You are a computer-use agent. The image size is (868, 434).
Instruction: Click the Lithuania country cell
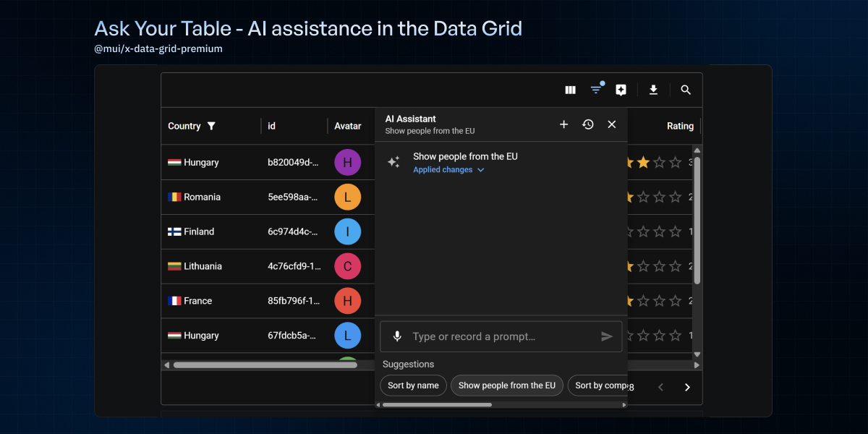point(210,266)
